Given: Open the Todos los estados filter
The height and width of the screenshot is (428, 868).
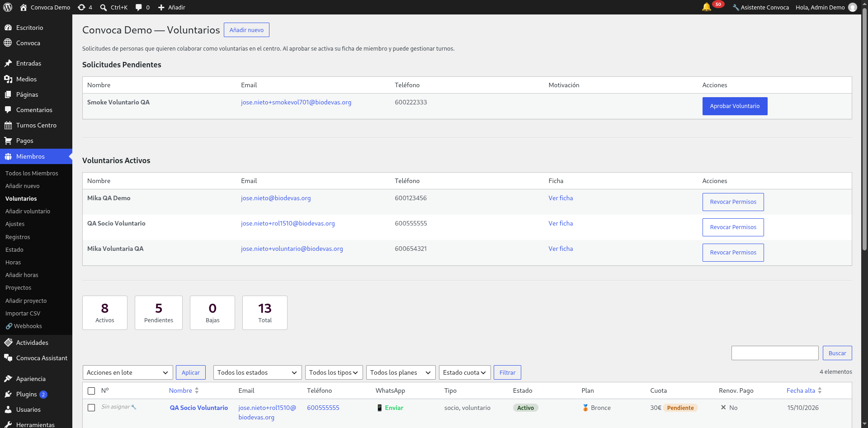Looking at the screenshot, I should 258,372.
